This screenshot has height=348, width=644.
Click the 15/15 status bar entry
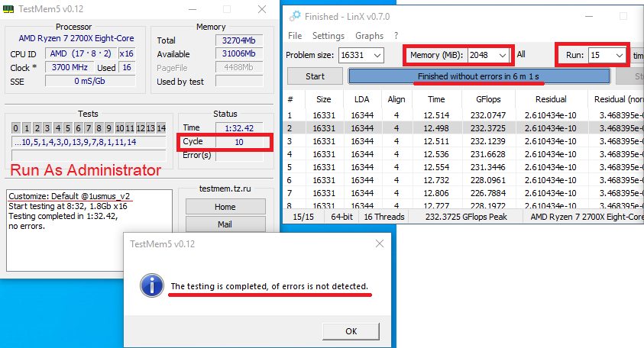click(x=303, y=217)
